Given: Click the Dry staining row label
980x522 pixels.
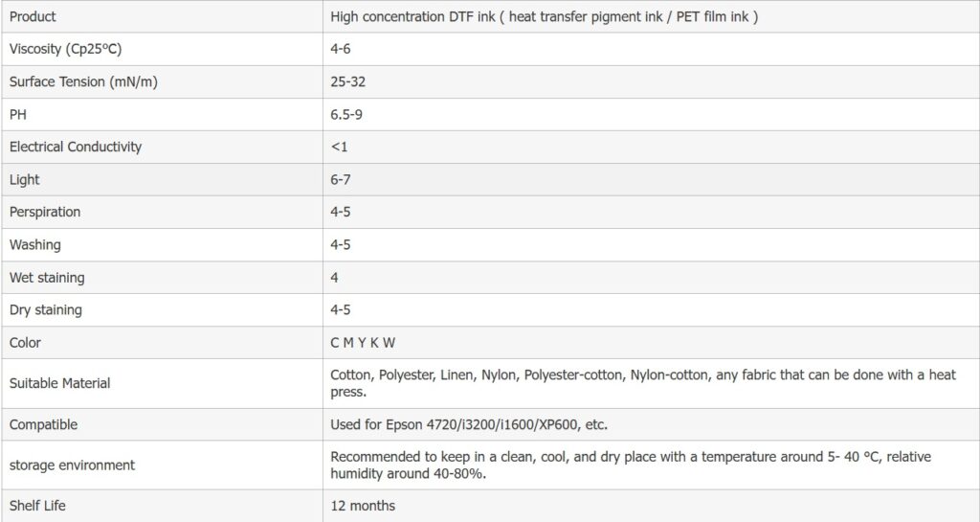Looking at the screenshot, I should (x=46, y=310).
